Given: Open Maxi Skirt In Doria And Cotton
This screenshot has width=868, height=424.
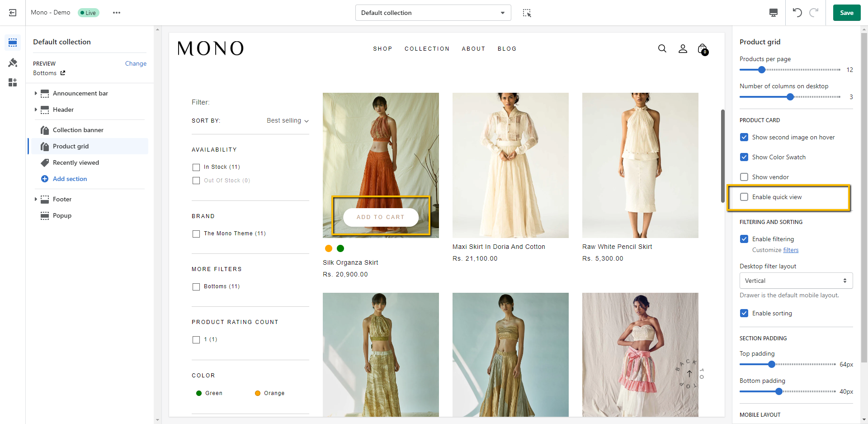Looking at the screenshot, I should coord(499,247).
